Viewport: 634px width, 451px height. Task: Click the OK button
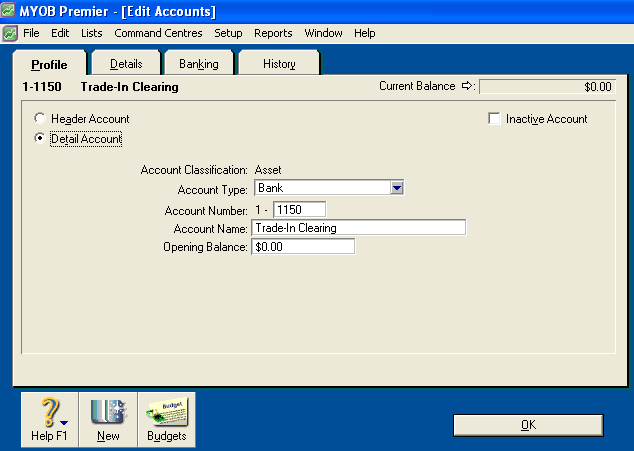pos(528,425)
